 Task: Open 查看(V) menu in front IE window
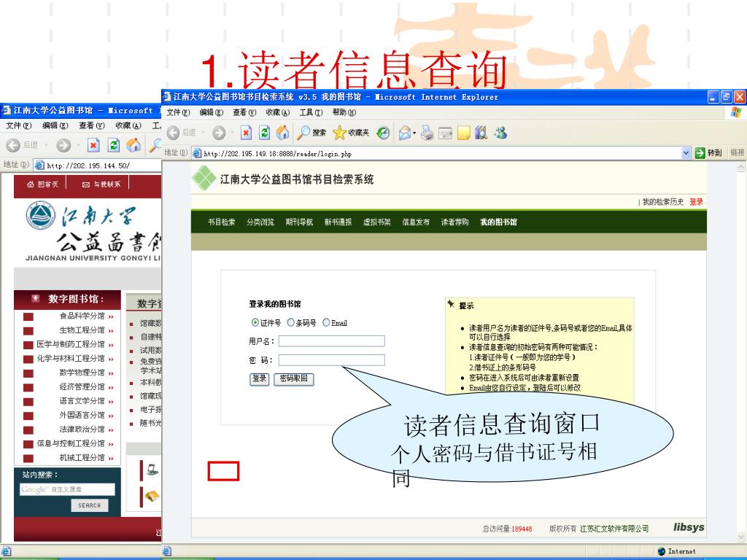pyautogui.click(x=244, y=112)
